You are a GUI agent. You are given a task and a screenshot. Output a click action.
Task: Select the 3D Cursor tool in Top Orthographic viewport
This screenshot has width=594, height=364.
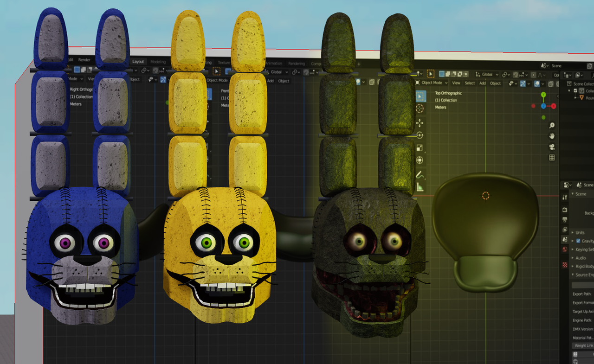pyautogui.click(x=420, y=109)
